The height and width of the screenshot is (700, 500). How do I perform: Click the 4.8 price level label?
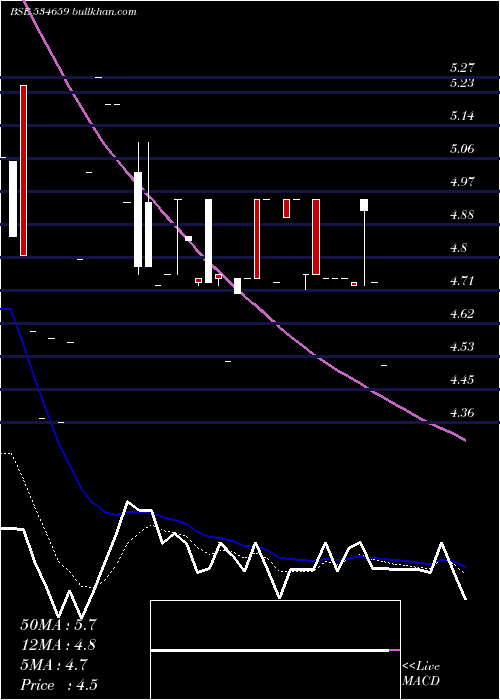459,248
